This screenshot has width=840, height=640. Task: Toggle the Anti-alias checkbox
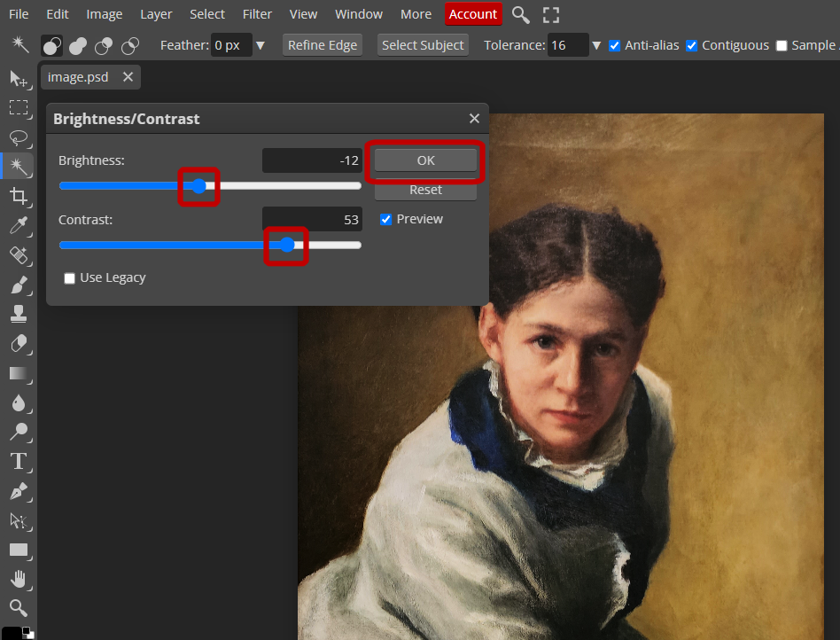[614, 46]
